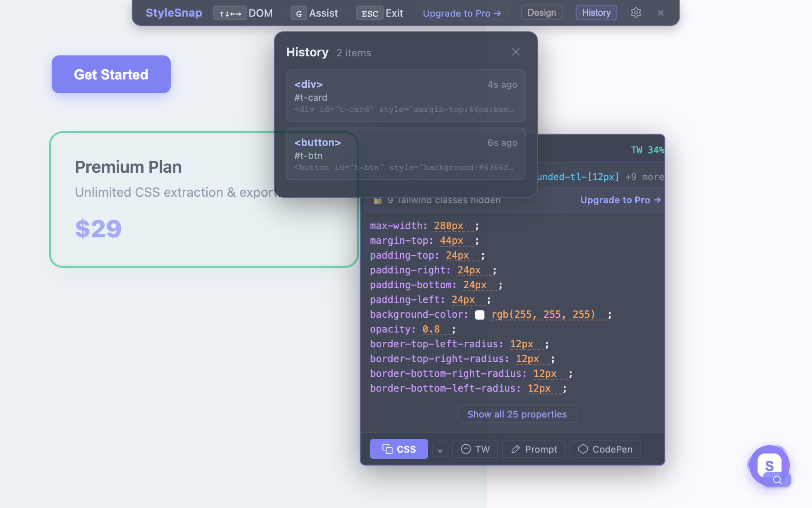Click the $29 price text
812x508 pixels.
98,229
